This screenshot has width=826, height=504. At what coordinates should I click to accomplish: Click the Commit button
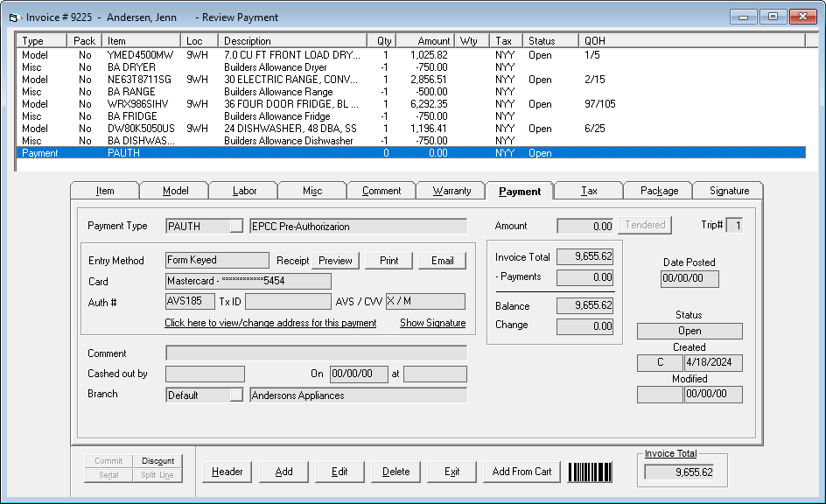(x=108, y=461)
